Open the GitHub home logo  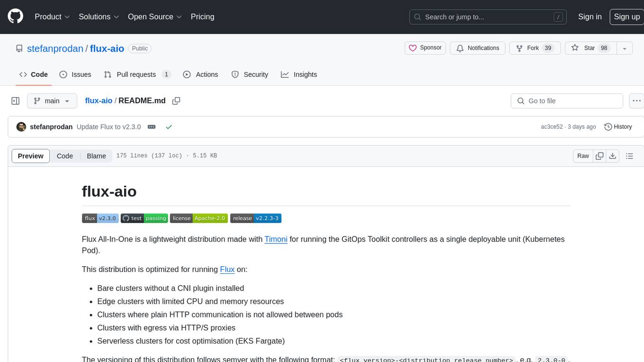tap(16, 17)
